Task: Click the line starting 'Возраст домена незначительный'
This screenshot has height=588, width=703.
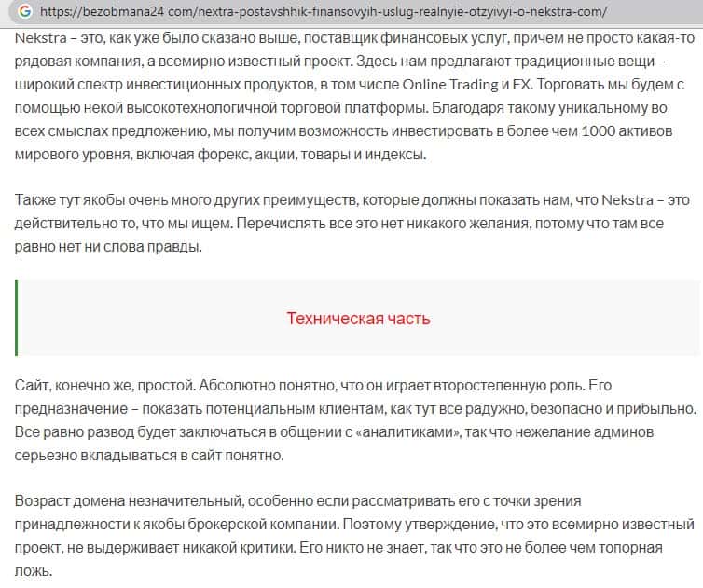Action: (x=297, y=501)
